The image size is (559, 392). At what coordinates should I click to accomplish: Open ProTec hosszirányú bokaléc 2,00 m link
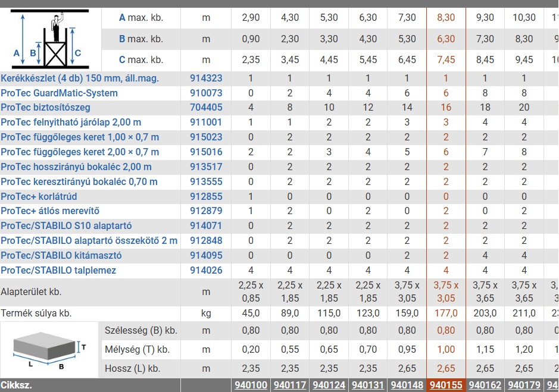(x=76, y=167)
